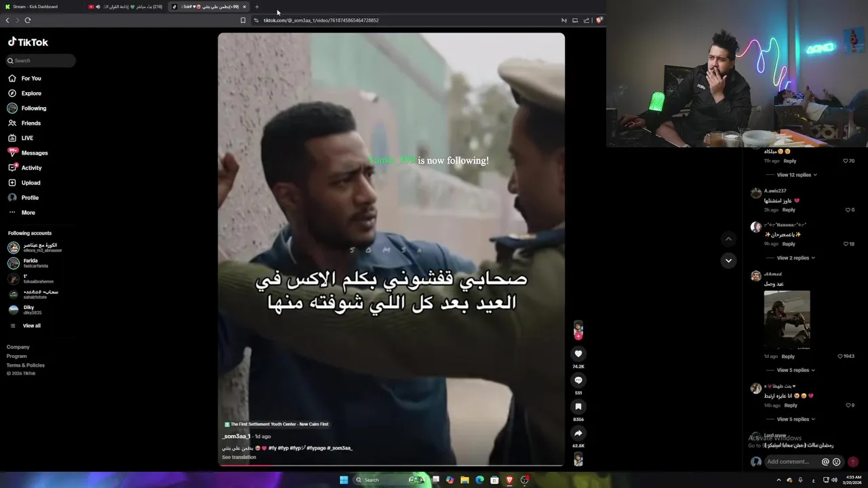Viewport: 868px width, 488px height.
Task: Go back in browser history
Action: (7, 20)
